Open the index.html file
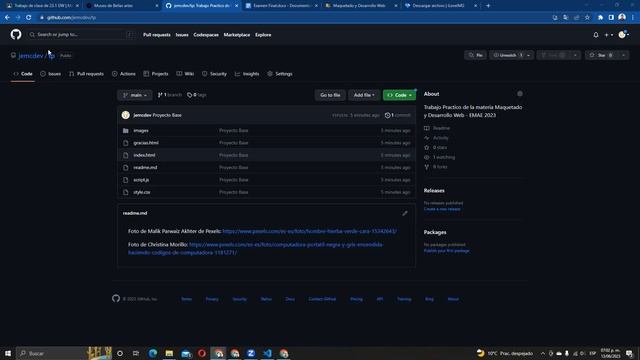640x360 pixels. click(144, 155)
